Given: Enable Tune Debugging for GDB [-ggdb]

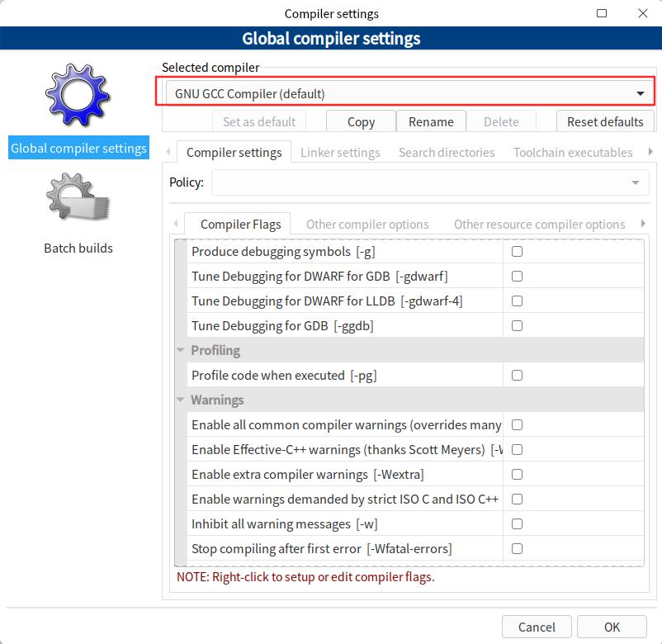Looking at the screenshot, I should tap(517, 326).
